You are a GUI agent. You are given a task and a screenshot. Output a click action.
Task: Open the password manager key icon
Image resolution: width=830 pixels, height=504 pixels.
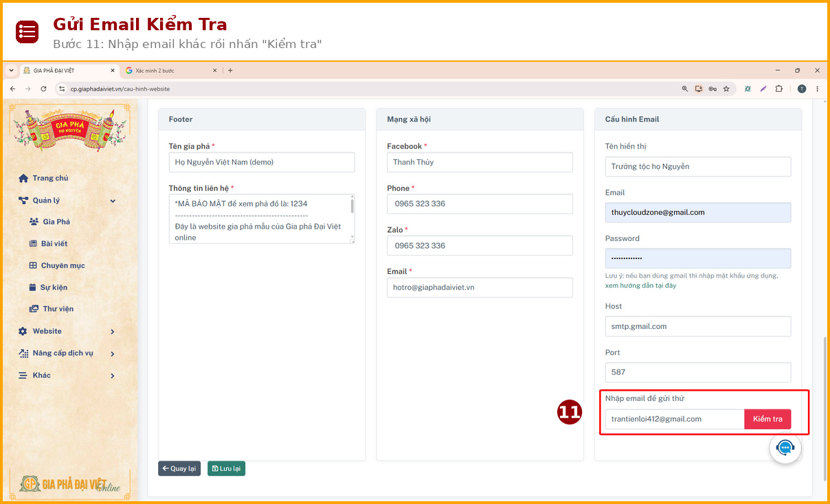pos(713,89)
